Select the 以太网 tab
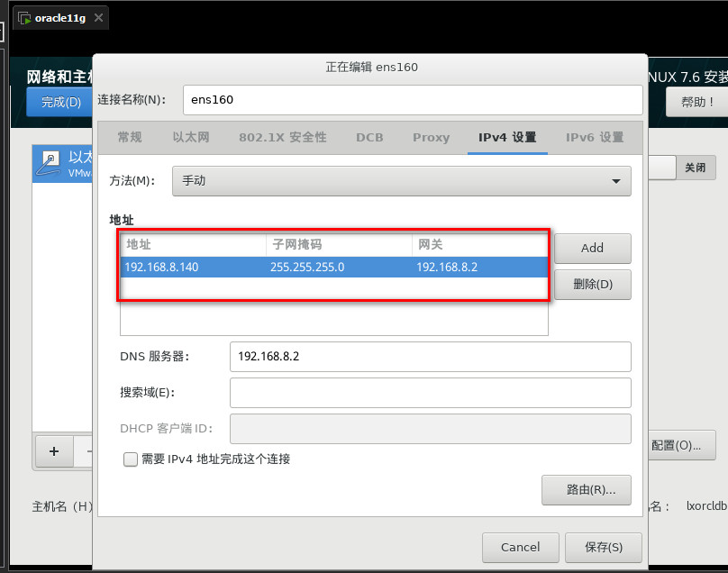 click(191, 138)
